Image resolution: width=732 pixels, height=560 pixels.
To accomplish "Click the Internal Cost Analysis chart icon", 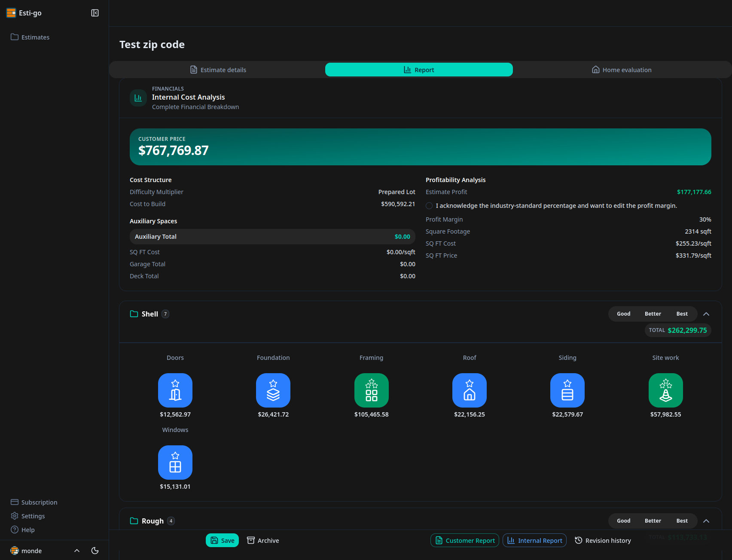I will tap(138, 98).
